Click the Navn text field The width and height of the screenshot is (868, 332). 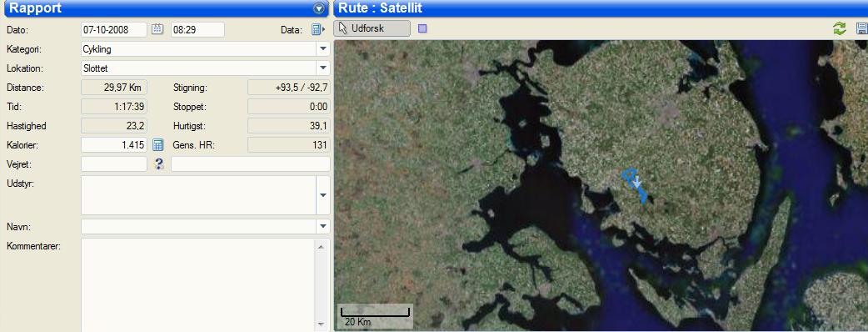(x=198, y=226)
